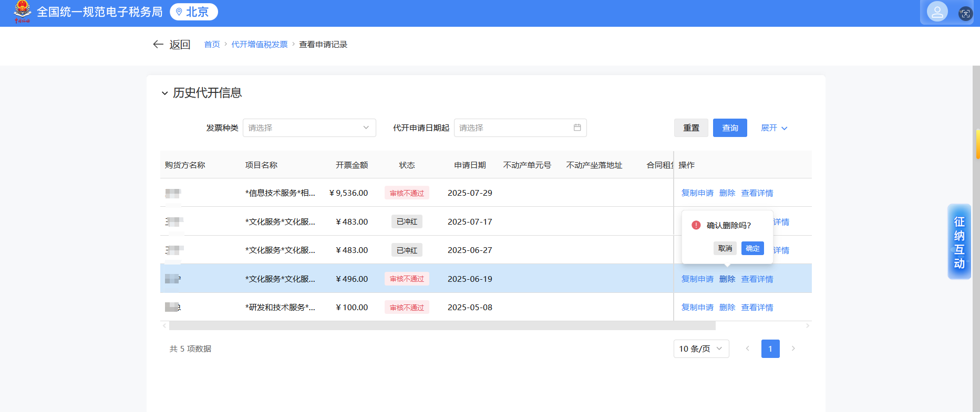Click 删除 for the ¥9,536.00 row
Viewport: 980px width, 412px height.
click(727, 193)
